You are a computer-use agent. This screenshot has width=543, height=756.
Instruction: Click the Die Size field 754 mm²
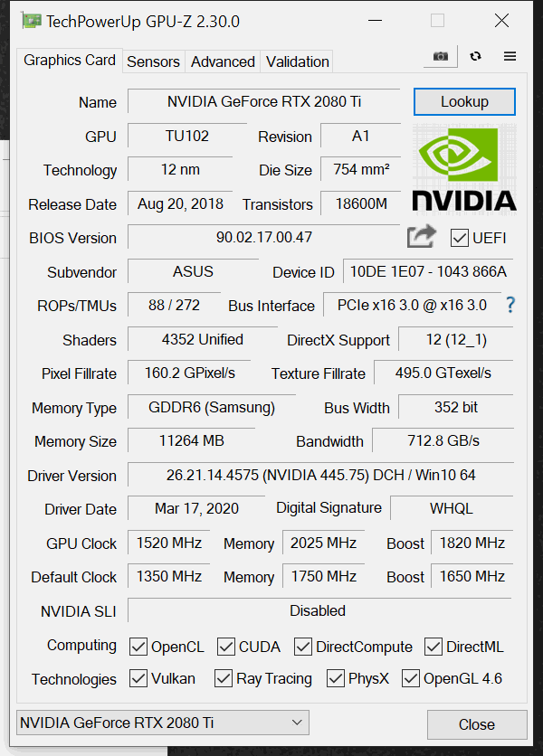360,169
